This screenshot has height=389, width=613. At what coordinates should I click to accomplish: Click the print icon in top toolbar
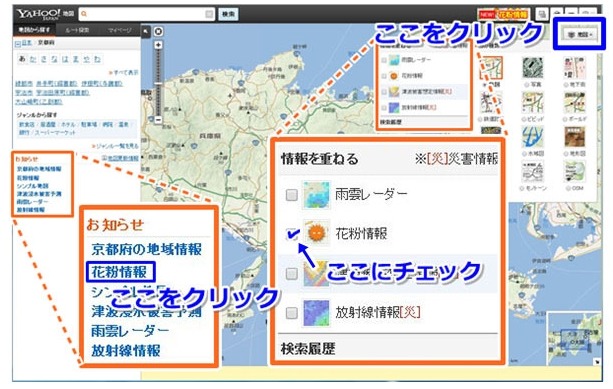541,14
